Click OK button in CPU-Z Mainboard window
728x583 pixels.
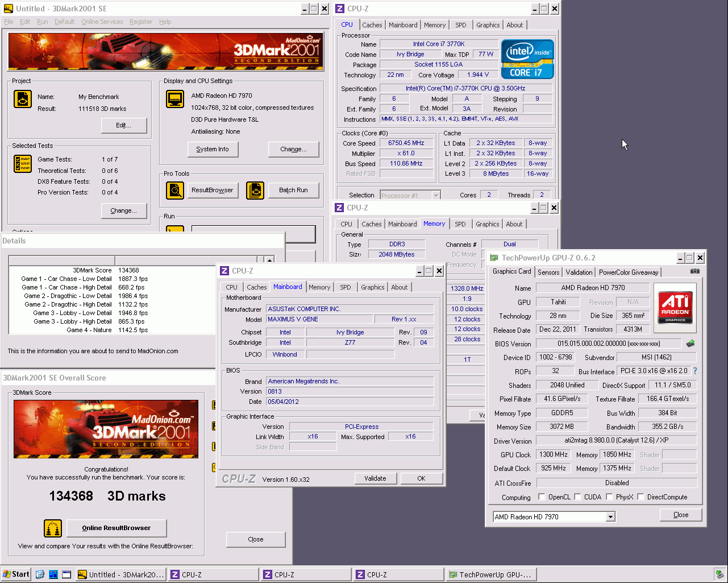[421, 478]
